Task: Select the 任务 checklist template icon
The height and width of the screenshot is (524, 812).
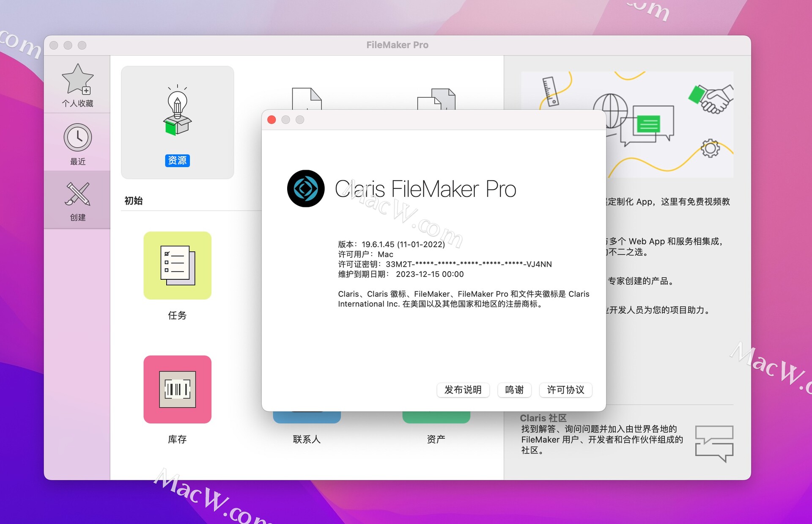Action: (177, 265)
